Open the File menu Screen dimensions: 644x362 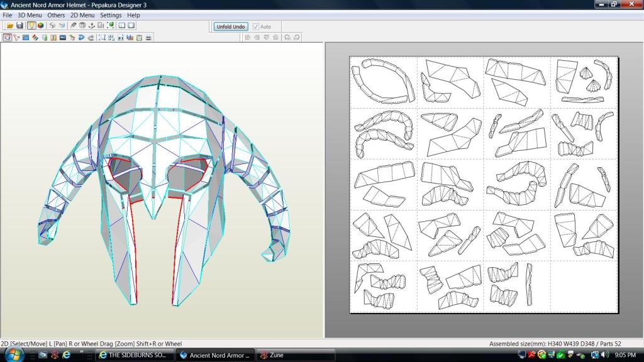point(8,15)
